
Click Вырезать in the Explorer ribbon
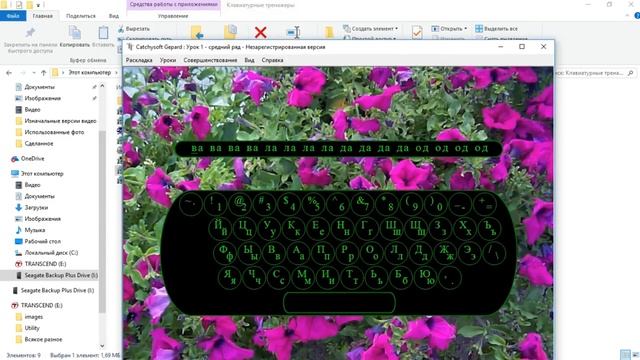click(x=134, y=29)
